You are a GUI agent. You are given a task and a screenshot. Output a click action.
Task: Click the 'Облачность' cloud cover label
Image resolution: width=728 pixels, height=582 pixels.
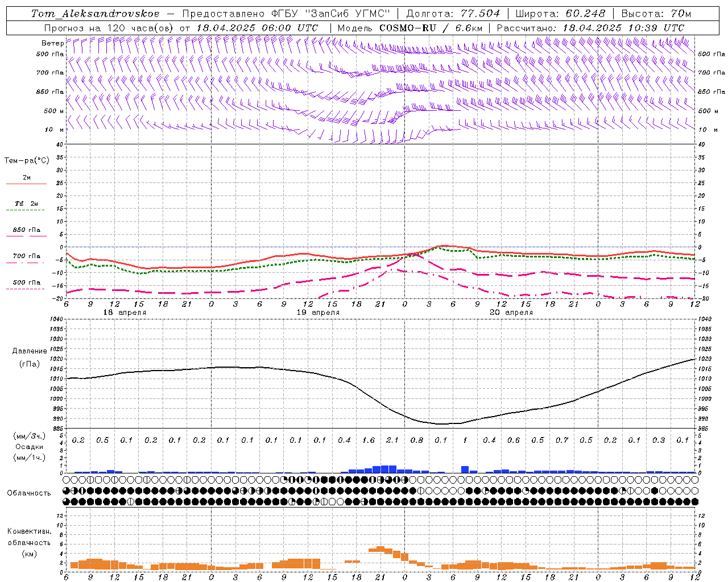coord(29,493)
